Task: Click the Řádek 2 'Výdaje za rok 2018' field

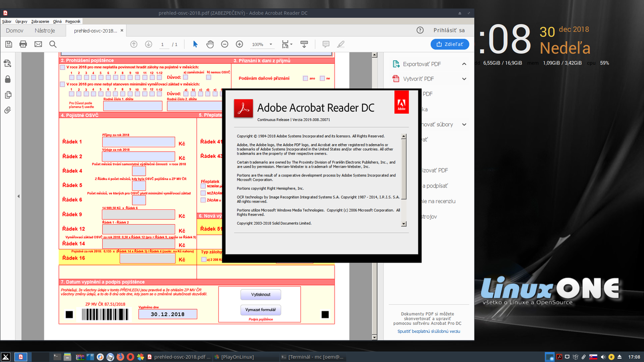Action: pyautogui.click(x=138, y=157)
